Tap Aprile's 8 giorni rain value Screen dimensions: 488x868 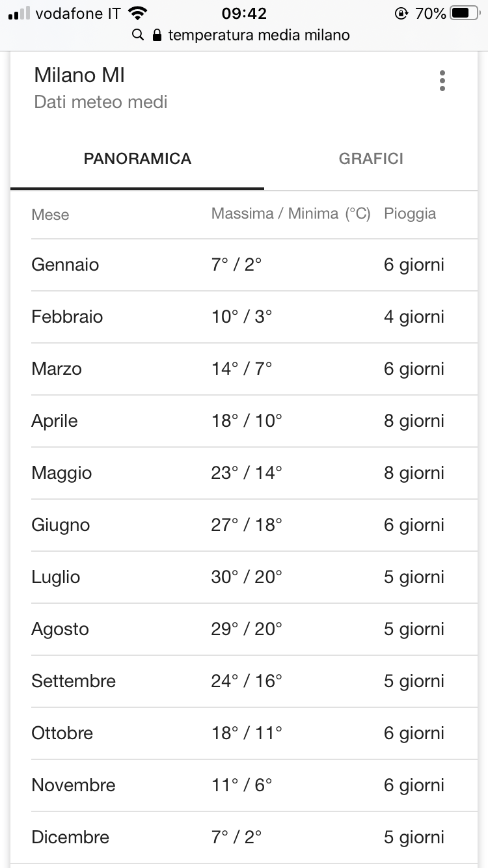tap(414, 421)
